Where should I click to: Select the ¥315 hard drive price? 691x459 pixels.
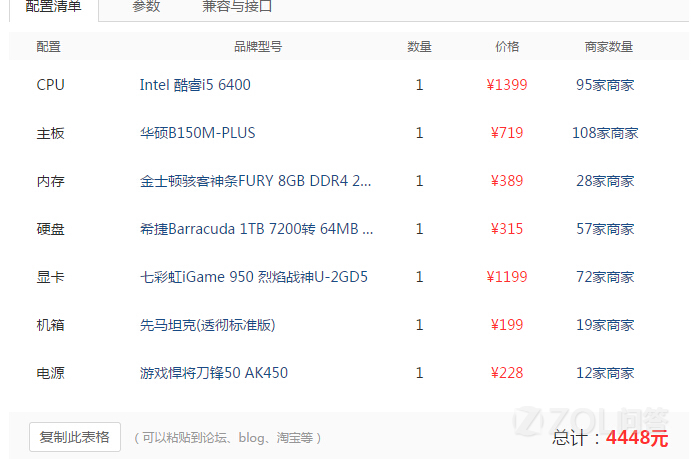507,229
